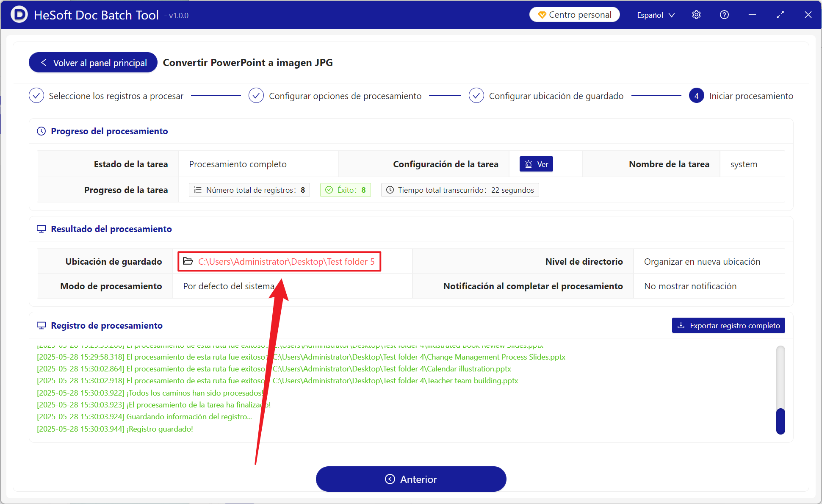Click log line Guardando información del registro
The width and height of the screenshot is (822, 504).
point(144,417)
